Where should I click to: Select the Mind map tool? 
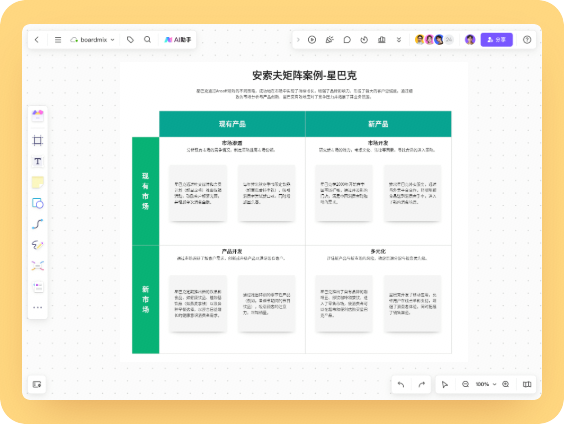point(38,266)
